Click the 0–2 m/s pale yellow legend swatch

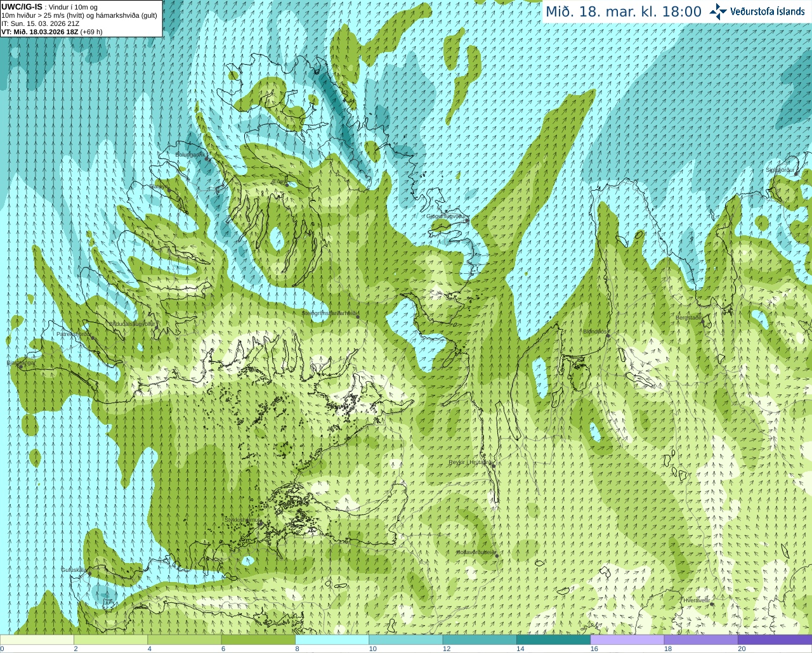pos(37,640)
